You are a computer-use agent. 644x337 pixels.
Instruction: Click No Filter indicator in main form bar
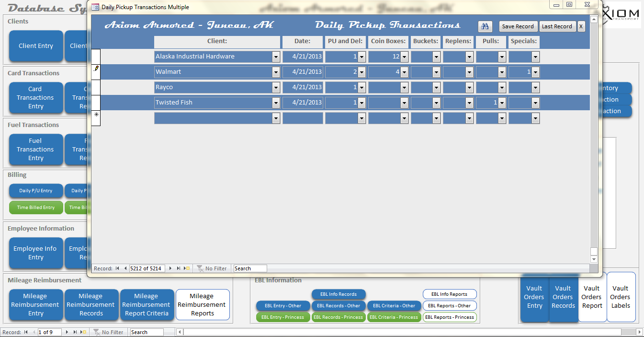[108, 332]
